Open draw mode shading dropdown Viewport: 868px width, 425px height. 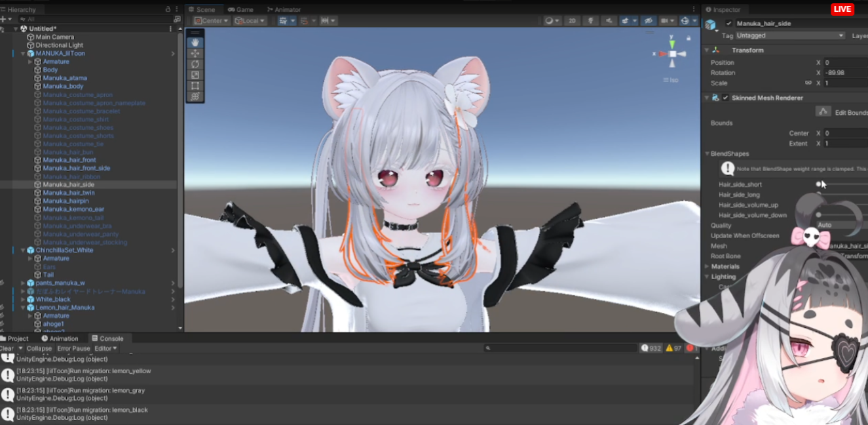552,21
